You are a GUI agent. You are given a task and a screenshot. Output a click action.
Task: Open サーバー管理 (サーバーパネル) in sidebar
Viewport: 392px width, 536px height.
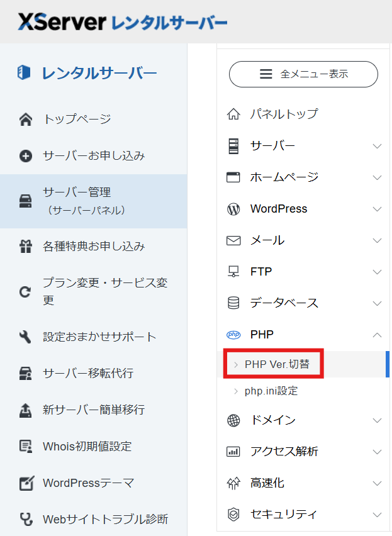93,201
